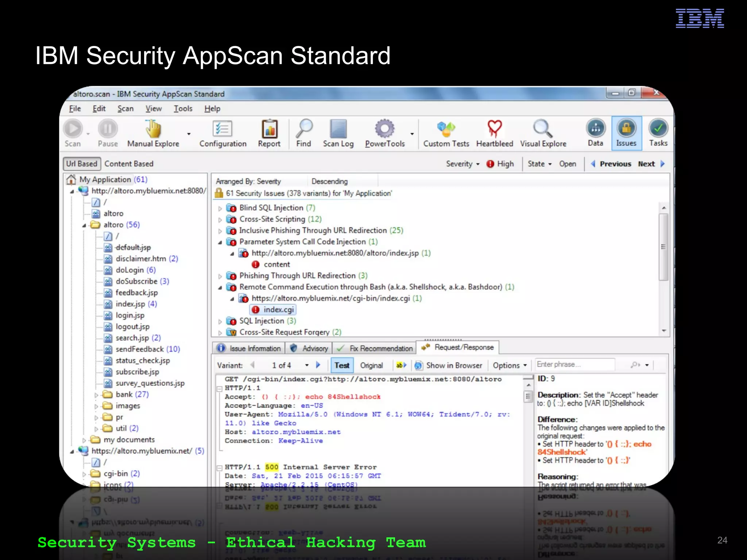Toggle Content Based view
This screenshot has height=560, width=747.
129,164
